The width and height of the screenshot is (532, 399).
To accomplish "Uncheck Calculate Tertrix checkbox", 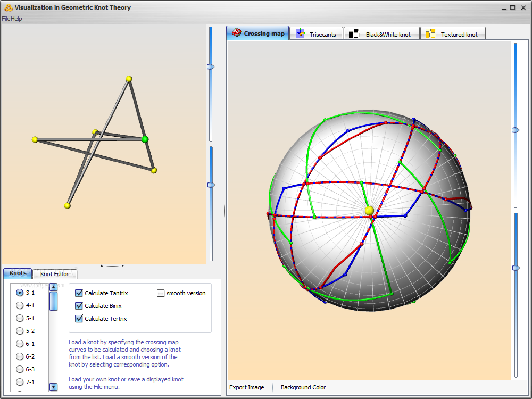I will click(79, 319).
